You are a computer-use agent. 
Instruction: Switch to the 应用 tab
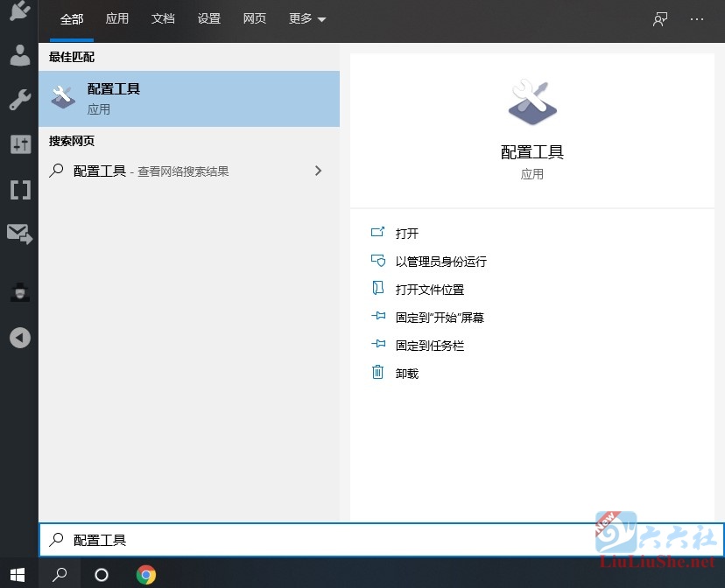coord(117,19)
